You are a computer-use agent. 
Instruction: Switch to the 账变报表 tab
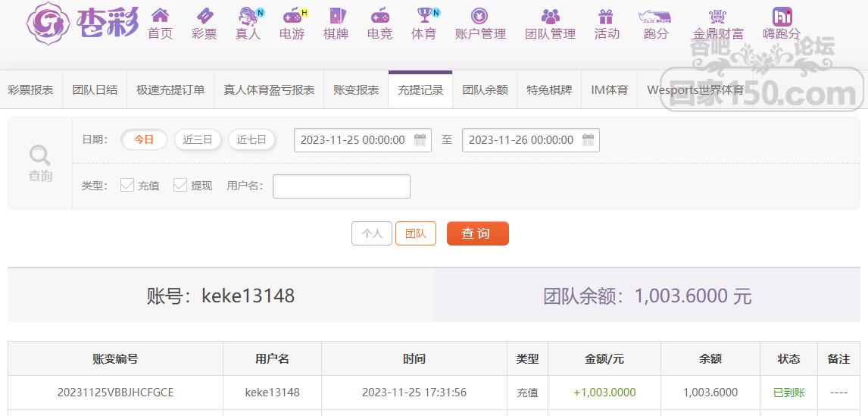(x=356, y=89)
